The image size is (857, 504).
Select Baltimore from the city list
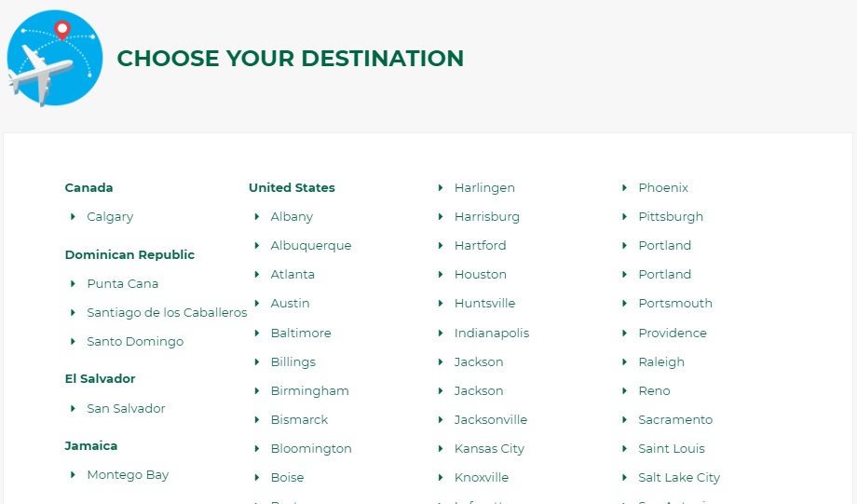click(x=301, y=334)
